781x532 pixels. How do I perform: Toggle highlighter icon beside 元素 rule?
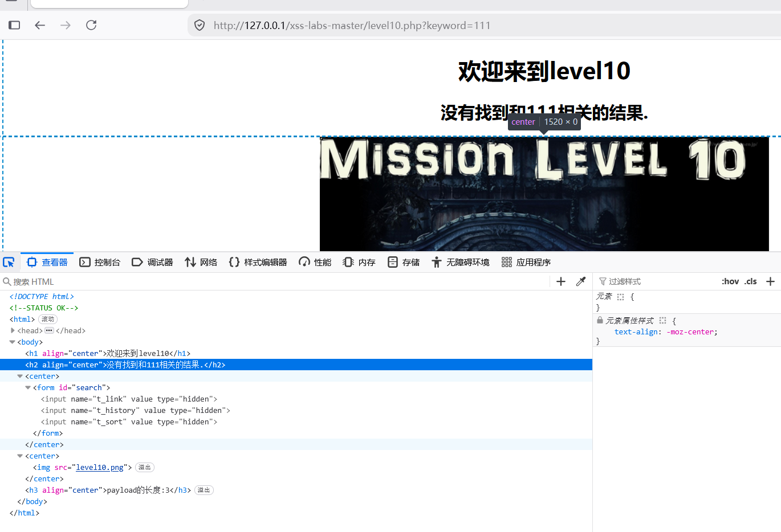coord(621,297)
